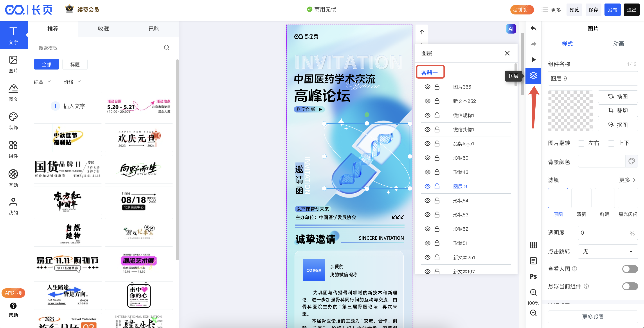Open the 背景颜色 color picker

click(631, 161)
